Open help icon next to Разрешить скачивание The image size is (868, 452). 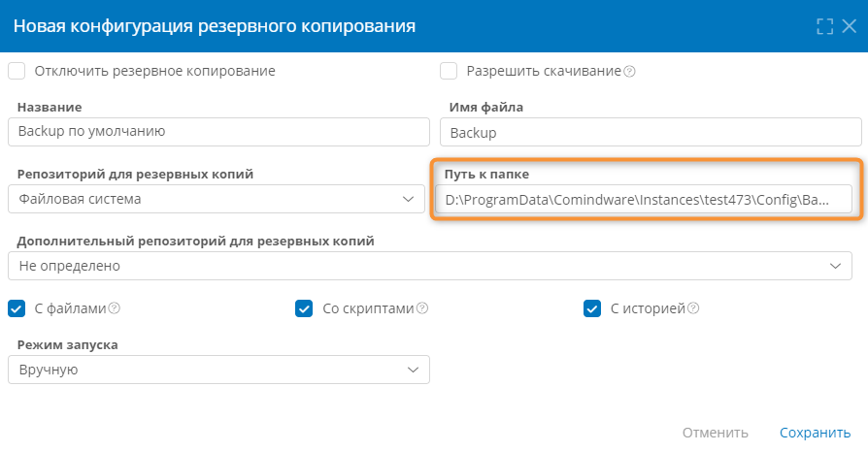(x=629, y=72)
